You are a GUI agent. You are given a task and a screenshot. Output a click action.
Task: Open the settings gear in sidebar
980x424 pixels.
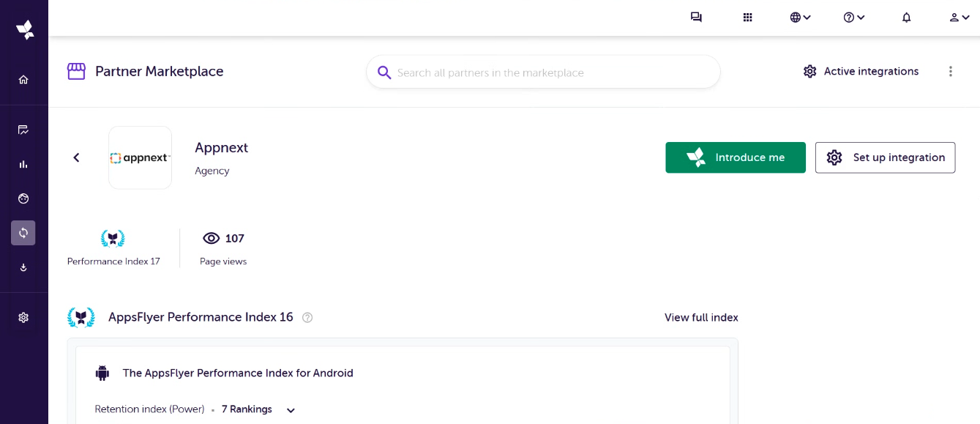23,318
